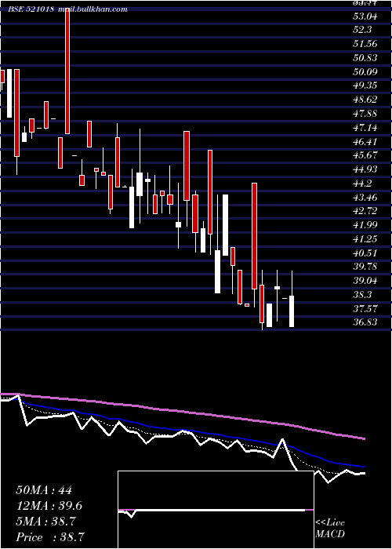The image size is (392, 549).
Task: Click the 44.2 price axis label
Action: [x=362, y=184]
